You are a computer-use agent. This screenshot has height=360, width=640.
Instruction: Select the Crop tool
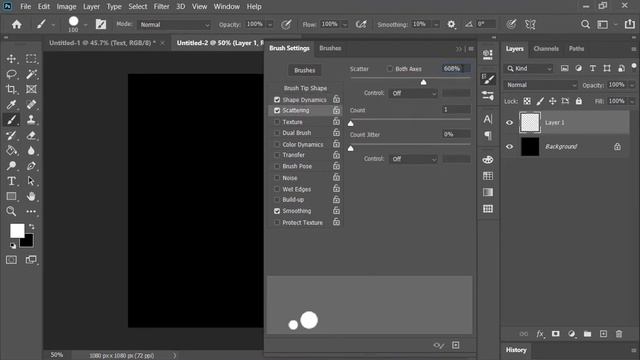click(x=11, y=89)
